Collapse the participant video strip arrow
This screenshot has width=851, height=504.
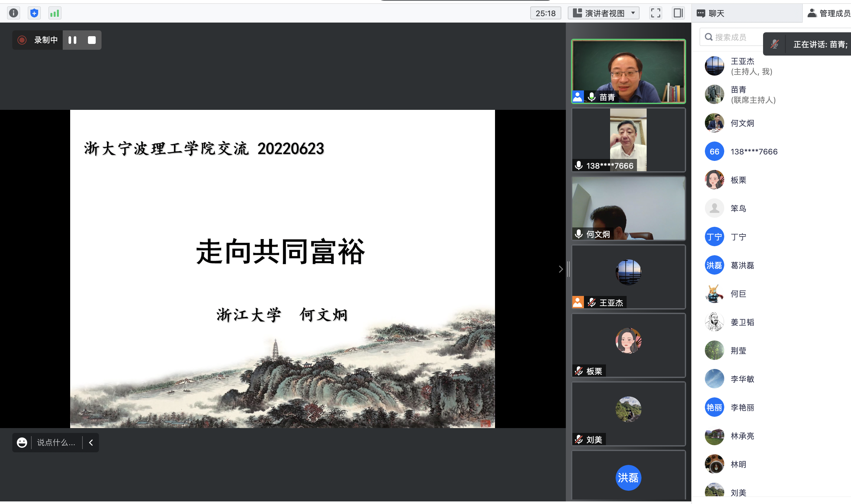(x=560, y=269)
